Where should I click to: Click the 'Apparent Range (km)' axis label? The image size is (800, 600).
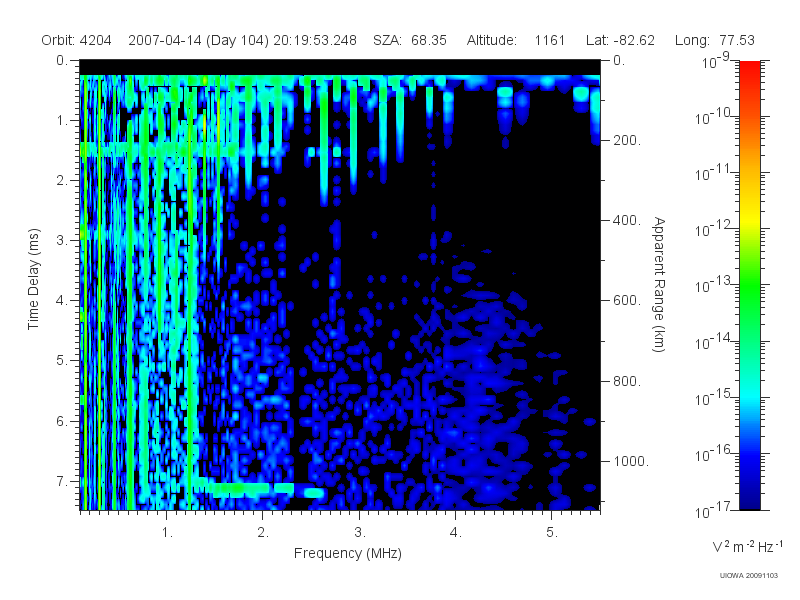(x=659, y=284)
